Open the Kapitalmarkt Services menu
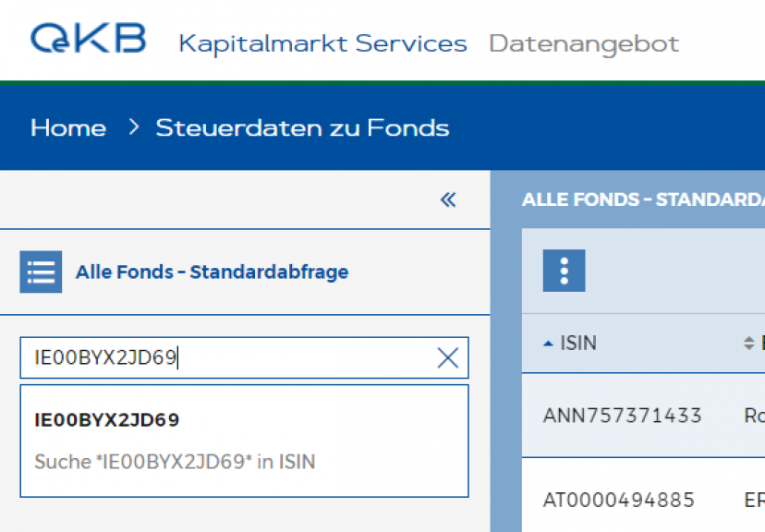The height and width of the screenshot is (532, 765). pyautogui.click(x=323, y=44)
